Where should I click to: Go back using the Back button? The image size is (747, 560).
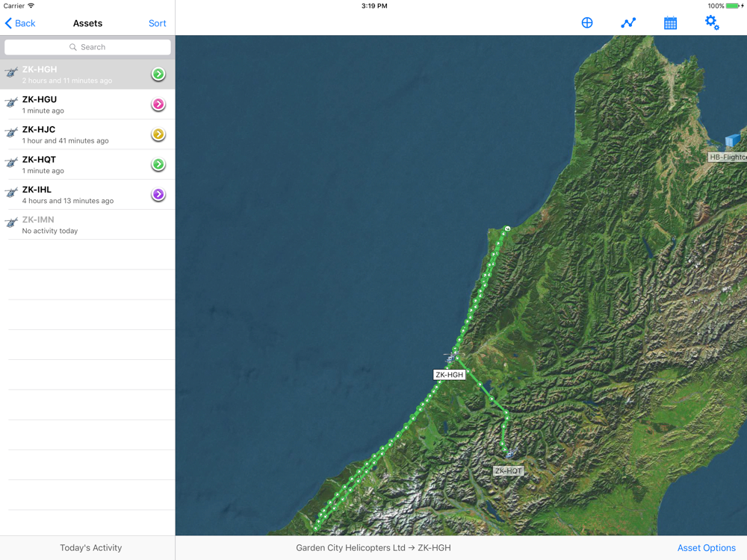20,23
